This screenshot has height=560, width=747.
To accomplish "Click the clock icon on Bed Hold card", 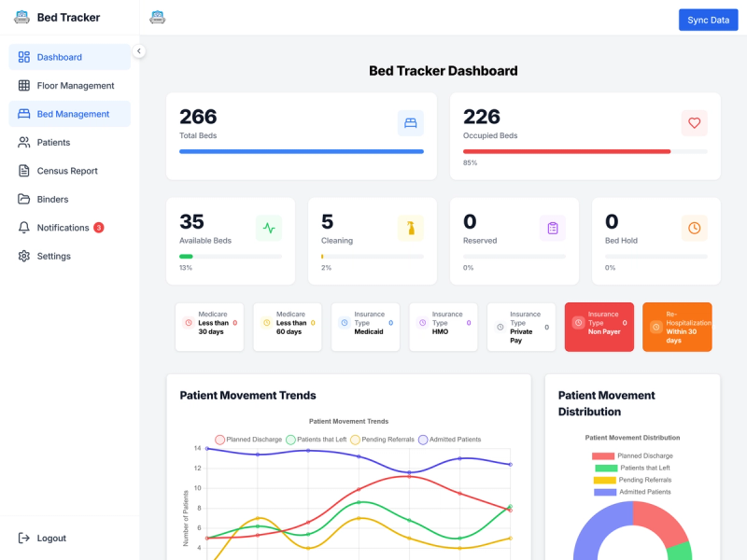I will click(694, 228).
